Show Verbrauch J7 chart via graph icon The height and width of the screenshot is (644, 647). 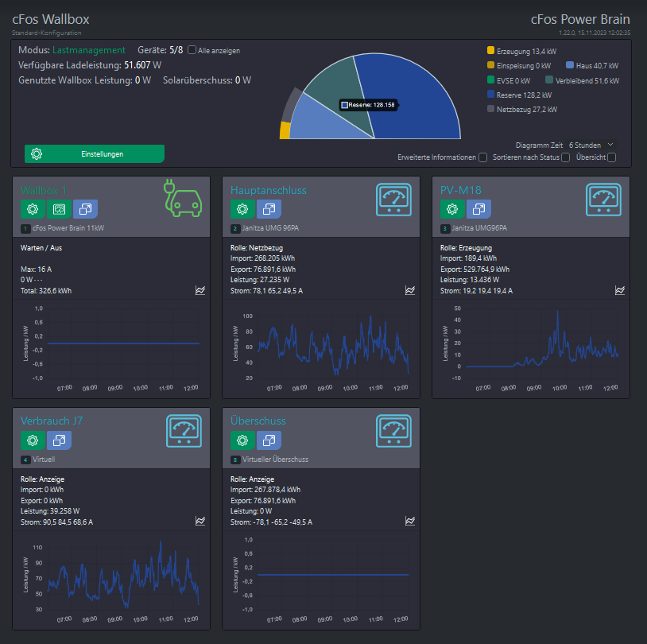[x=200, y=521]
